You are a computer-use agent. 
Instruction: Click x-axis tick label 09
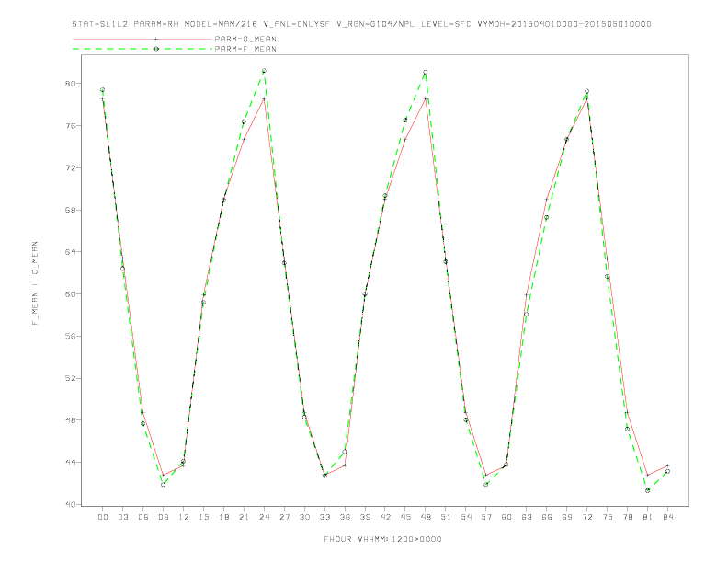point(163,517)
